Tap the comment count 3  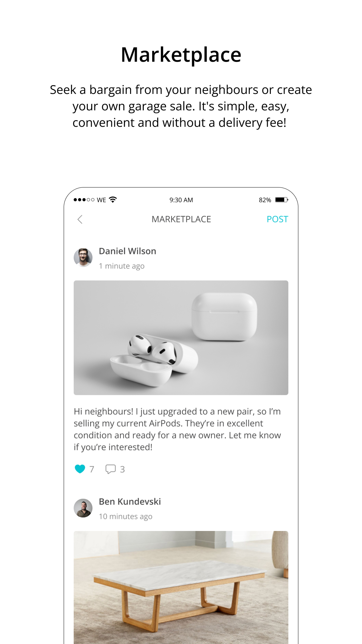pos(122,469)
